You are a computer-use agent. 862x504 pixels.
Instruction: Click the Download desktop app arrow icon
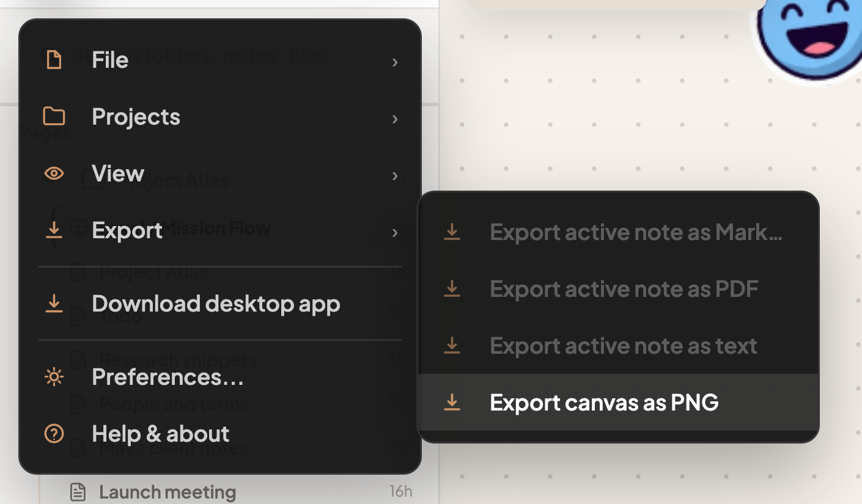(54, 304)
